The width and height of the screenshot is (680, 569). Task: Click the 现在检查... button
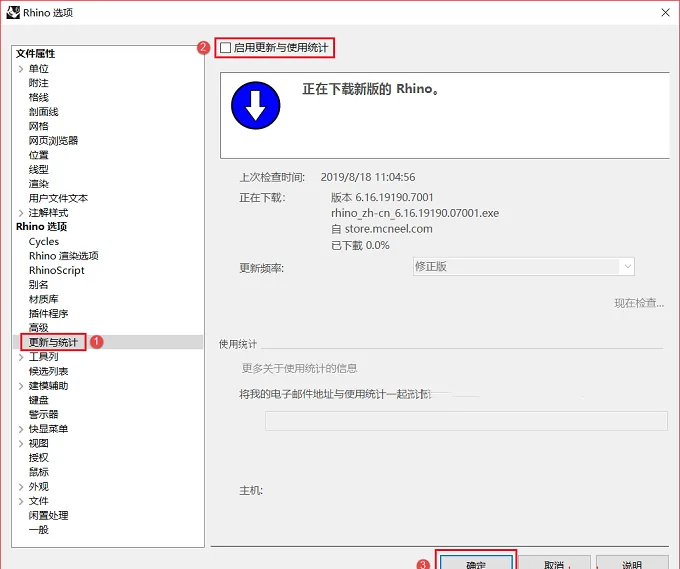639,303
